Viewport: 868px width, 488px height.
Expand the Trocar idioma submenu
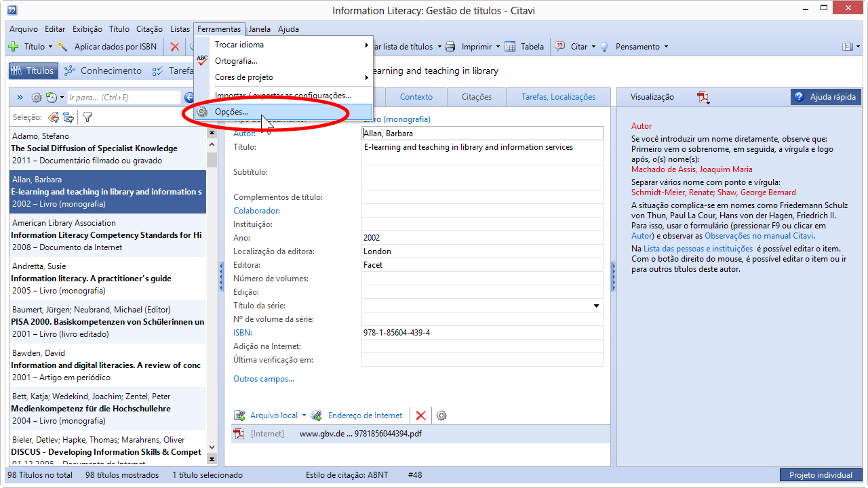[x=367, y=45]
